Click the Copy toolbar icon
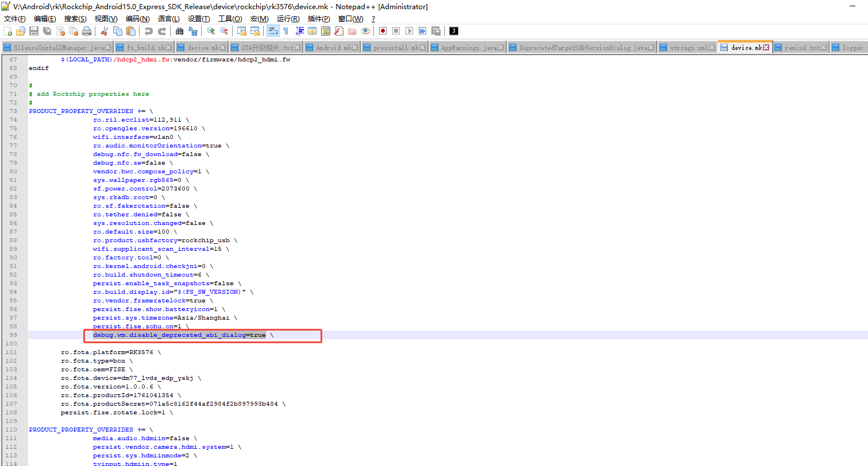This screenshot has width=868, height=466. [118, 31]
